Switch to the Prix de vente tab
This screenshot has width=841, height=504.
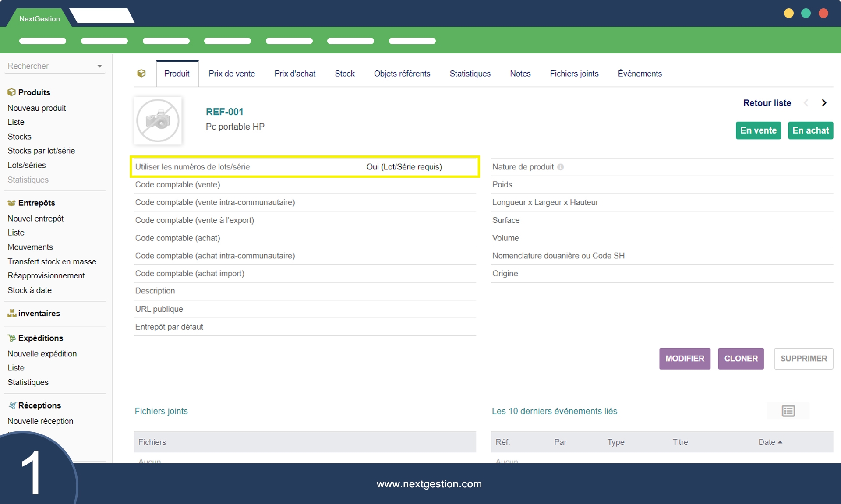pos(232,74)
